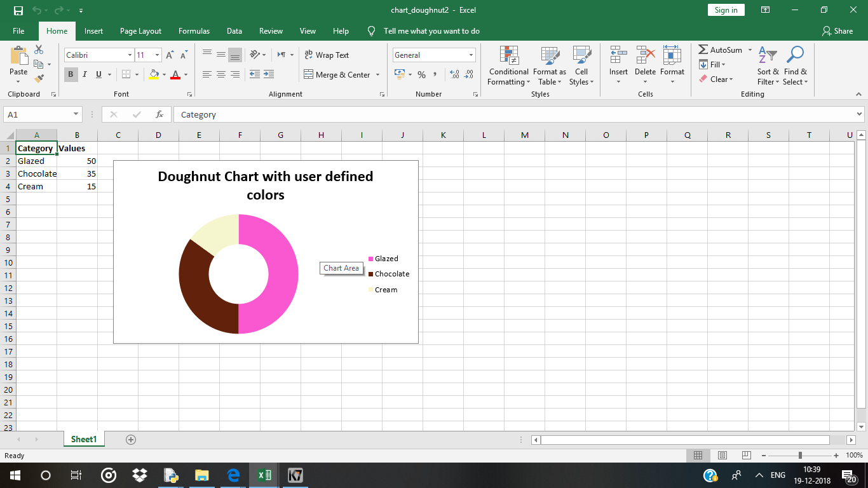Toggle Wrap Text on selected cell
Image resolution: width=868 pixels, height=488 pixels.
tap(327, 55)
